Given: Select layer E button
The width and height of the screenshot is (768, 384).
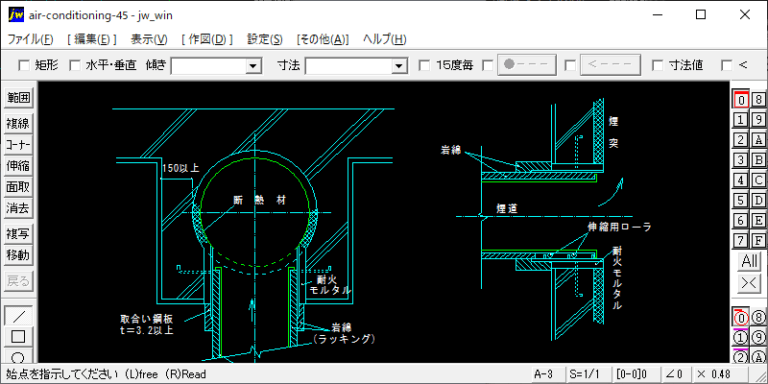Looking at the screenshot, I should coord(758,220).
